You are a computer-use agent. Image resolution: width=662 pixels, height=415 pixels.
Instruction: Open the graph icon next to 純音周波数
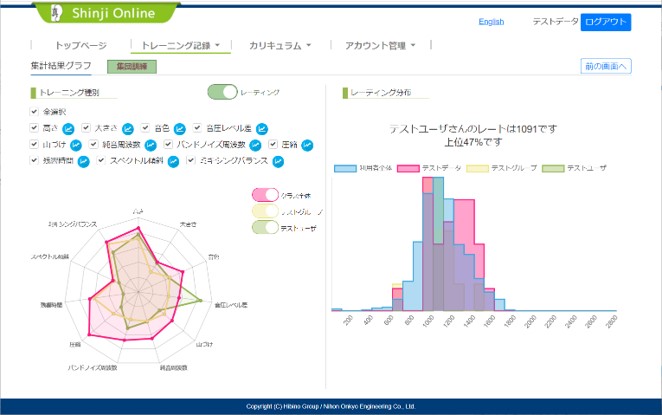click(x=151, y=145)
